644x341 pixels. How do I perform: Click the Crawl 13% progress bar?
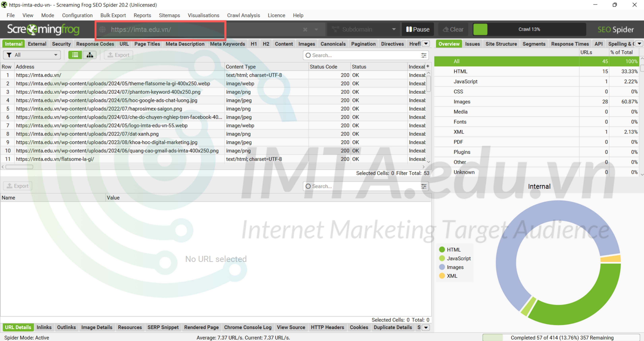point(529,29)
